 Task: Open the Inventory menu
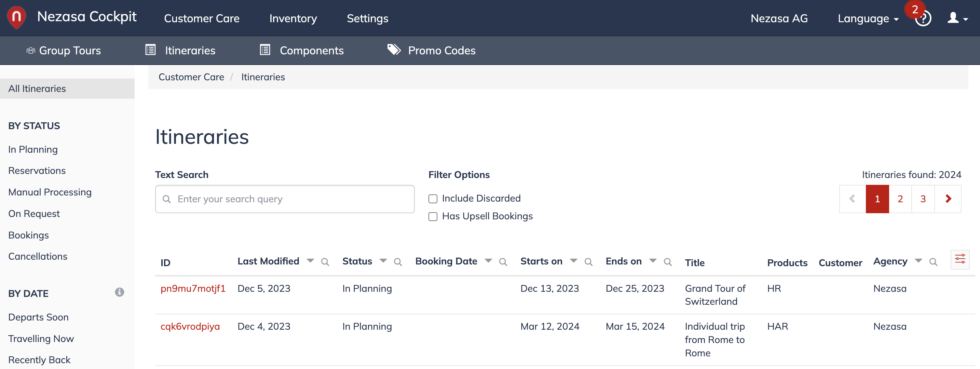point(293,18)
